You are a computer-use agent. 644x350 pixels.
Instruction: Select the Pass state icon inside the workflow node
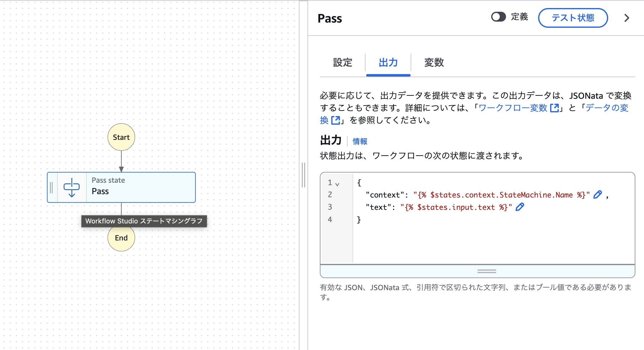72,187
